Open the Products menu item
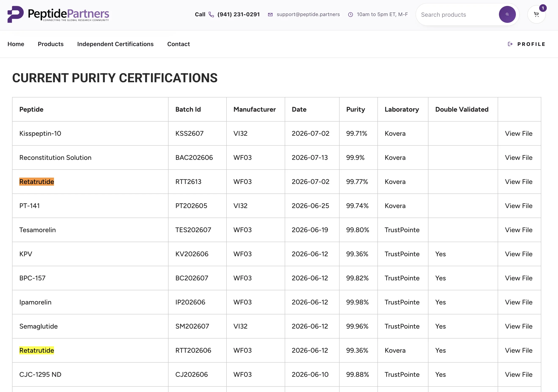The width and height of the screenshot is (558, 392). 51,44
